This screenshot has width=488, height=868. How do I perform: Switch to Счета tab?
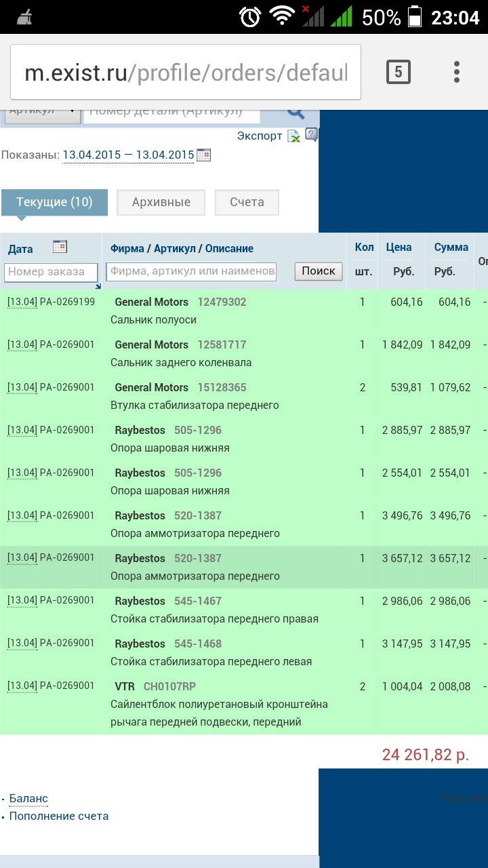(x=247, y=202)
